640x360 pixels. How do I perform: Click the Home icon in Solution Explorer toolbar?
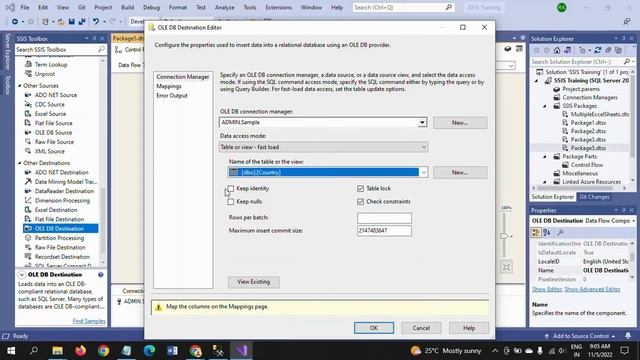pos(557,51)
